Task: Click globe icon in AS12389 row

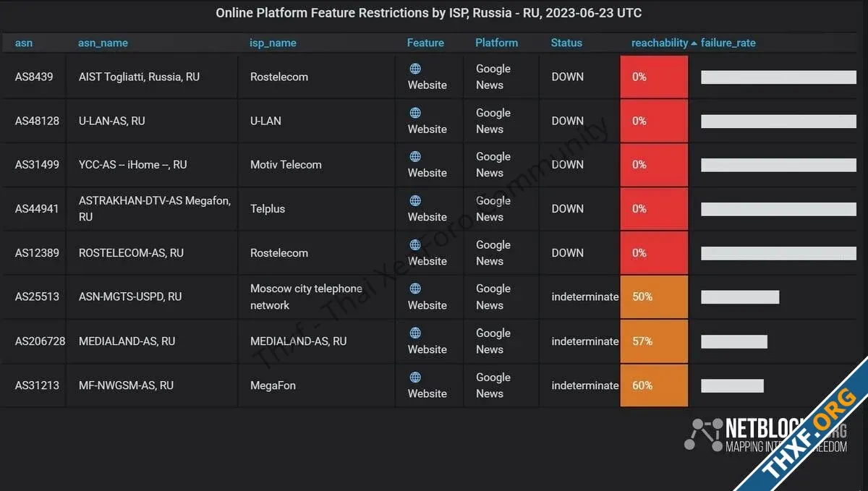Action: [415, 244]
